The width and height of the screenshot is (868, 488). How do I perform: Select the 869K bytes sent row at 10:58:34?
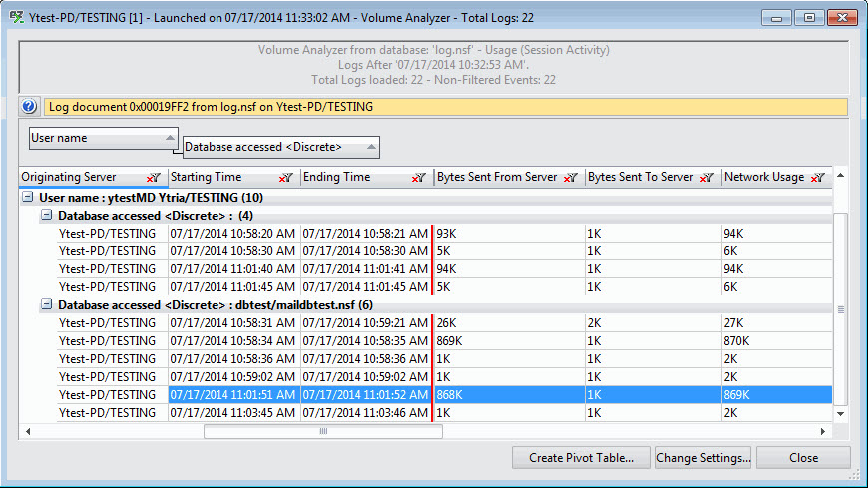click(231, 341)
